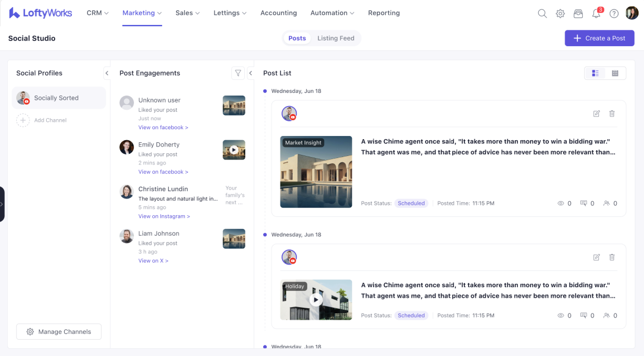The height and width of the screenshot is (356, 644).
Task: Open the Accounting menu item
Action: [x=278, y=13]
